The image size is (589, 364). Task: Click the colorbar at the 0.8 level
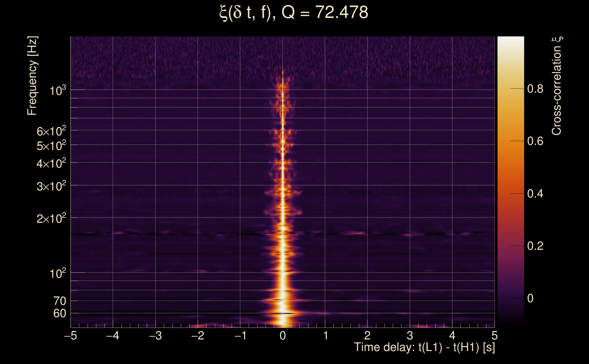(510, 89)
